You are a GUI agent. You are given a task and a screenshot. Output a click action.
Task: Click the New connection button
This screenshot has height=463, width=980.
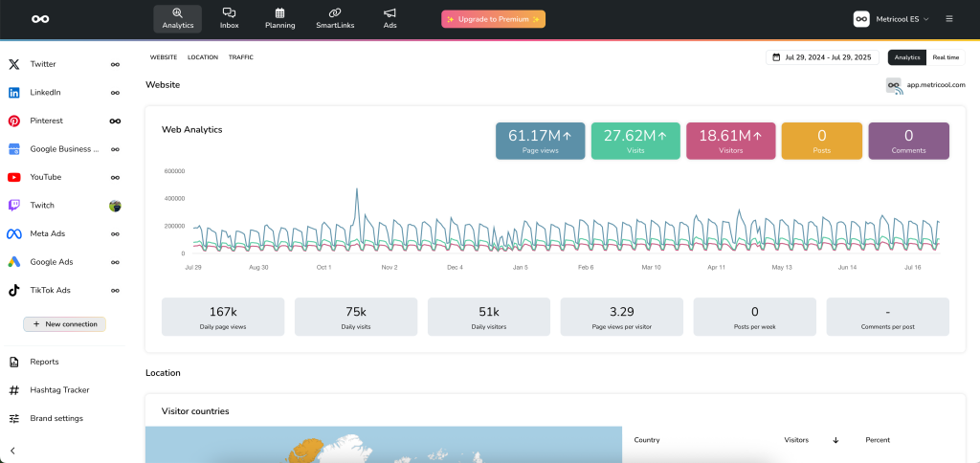pyautogui.click(x=65, y=324)
